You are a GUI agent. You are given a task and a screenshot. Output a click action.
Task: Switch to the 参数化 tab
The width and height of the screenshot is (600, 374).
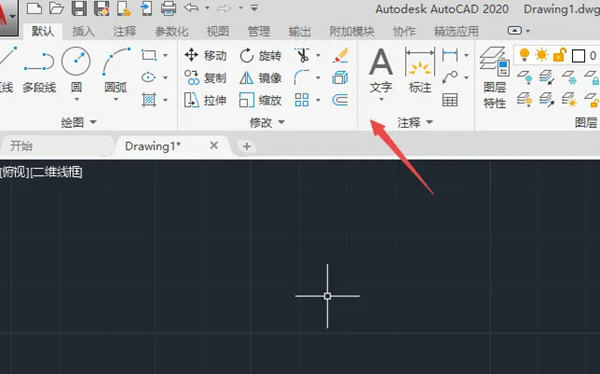(171, 31)
